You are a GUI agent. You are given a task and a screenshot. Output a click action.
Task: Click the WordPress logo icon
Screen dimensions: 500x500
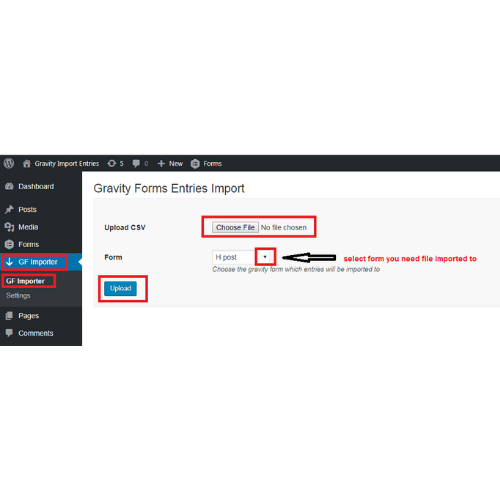[9, 163]
